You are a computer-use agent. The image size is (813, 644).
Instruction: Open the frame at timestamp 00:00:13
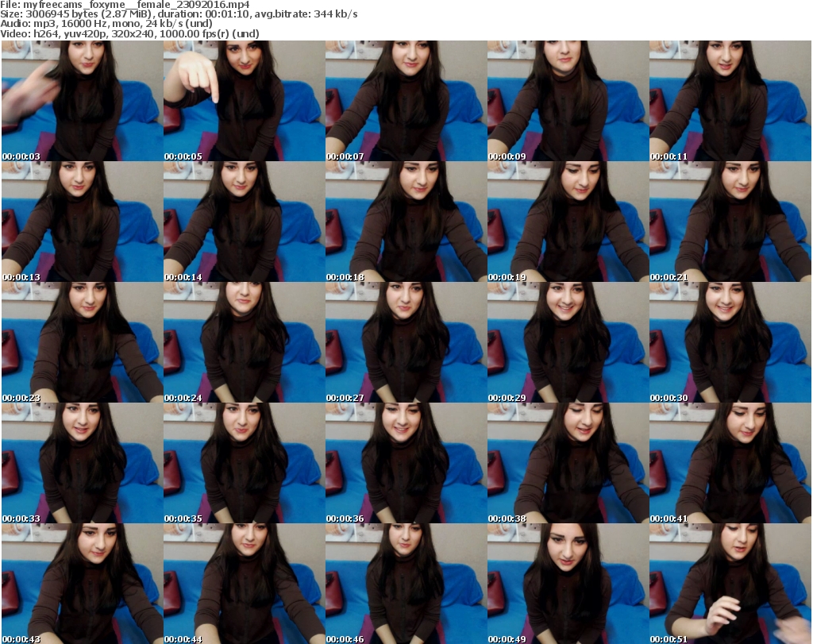[x=83, y=222]
